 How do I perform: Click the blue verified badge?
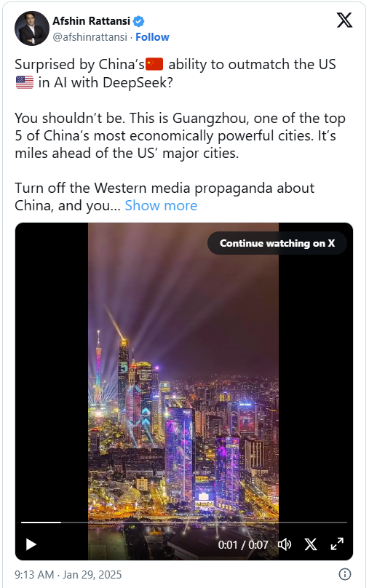(139, 21)
